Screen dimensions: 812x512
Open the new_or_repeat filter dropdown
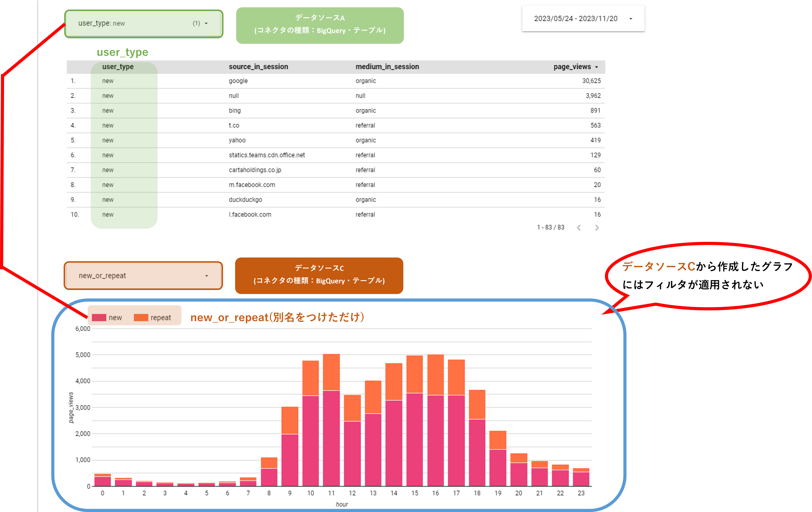[143, 276]
